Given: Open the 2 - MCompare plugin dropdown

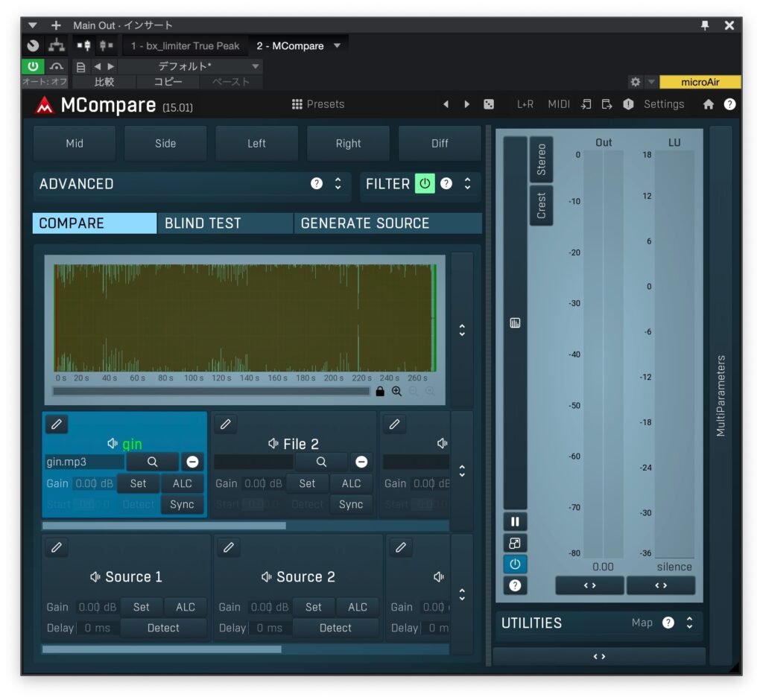Looking at the screenshot, I should tap(337, 46).
